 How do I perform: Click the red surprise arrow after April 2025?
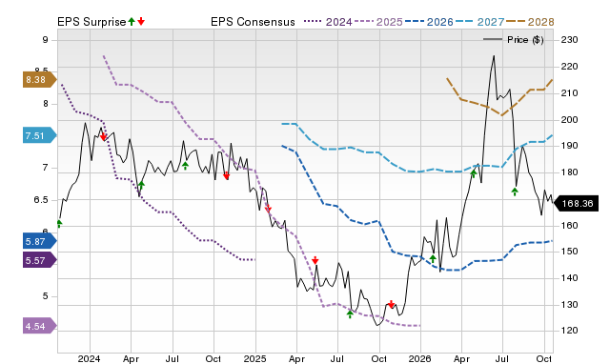point(315,260)
